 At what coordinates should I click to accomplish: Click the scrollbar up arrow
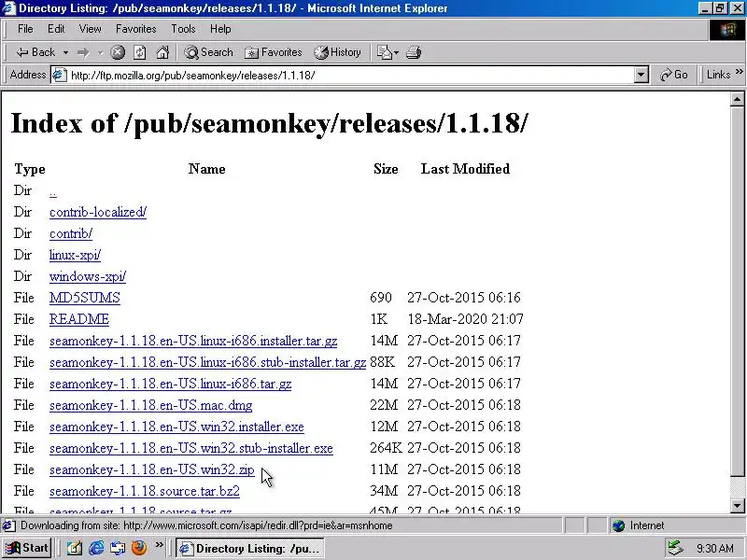click(x=737, y=99)
